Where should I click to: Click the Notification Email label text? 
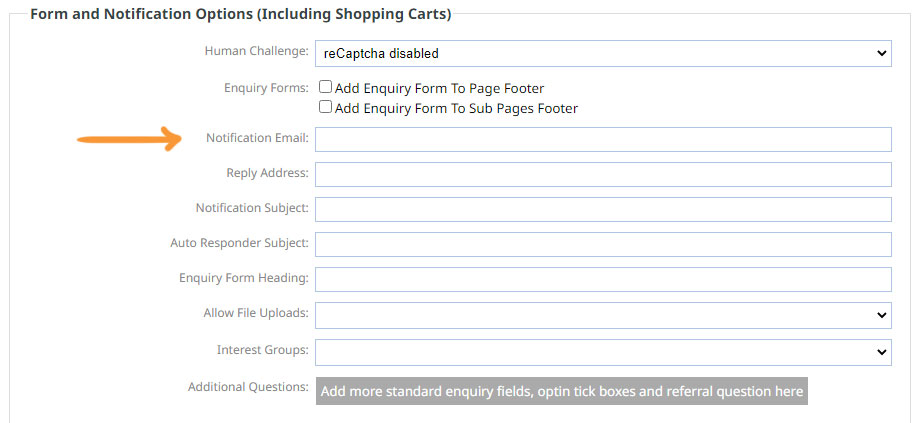click(x=257, y=138)
